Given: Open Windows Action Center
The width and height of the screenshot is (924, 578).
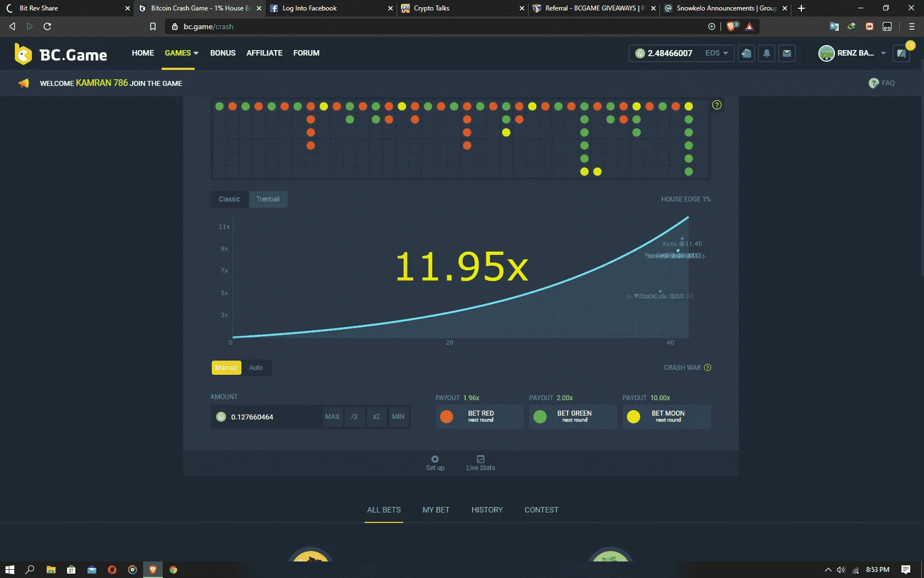Looking at the screenshot, I should [x=906, y=570].
